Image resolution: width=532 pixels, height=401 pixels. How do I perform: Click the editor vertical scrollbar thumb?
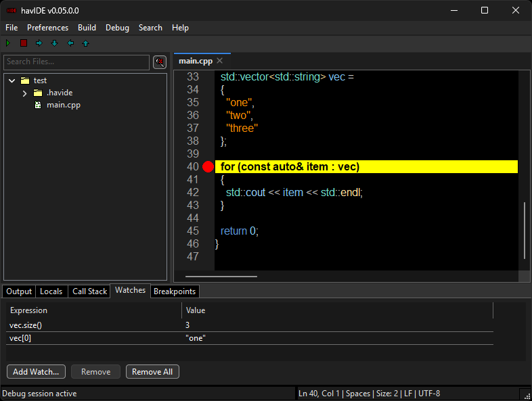pos(524,230)
